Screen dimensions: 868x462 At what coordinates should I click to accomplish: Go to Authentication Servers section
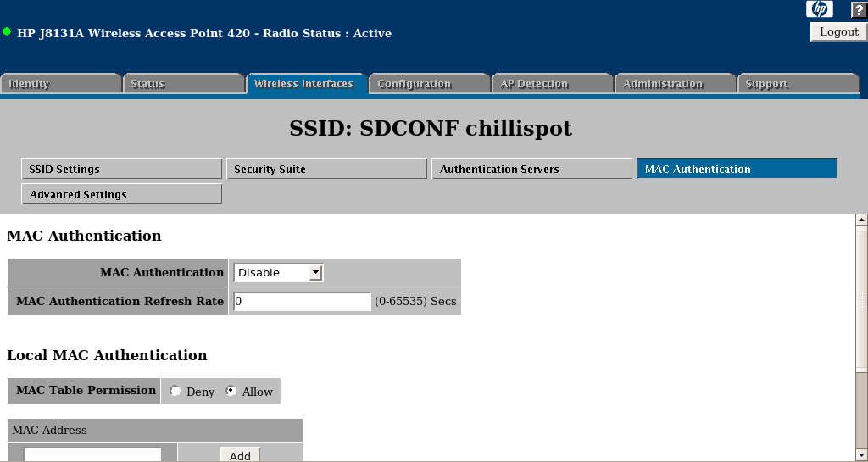pos(531,170)
